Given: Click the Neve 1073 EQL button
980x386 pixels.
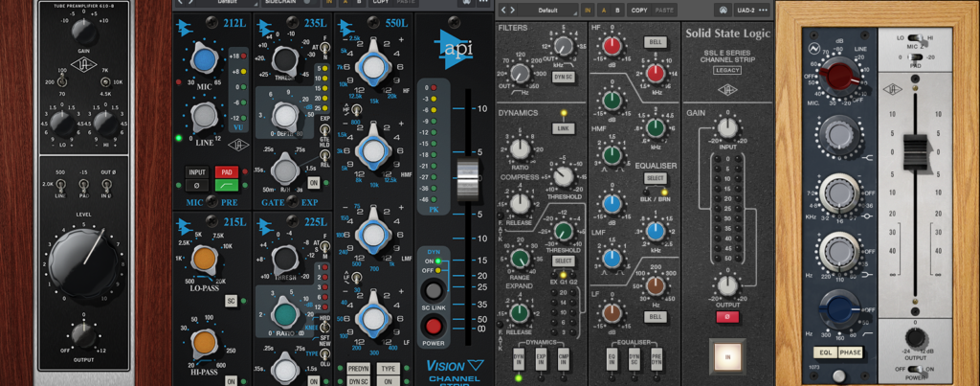Looking at the screenshot, I should point(825,352).
